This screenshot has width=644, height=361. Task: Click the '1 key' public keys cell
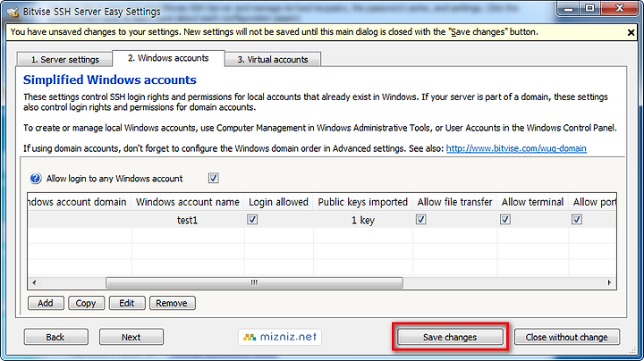tap(362, 221)
